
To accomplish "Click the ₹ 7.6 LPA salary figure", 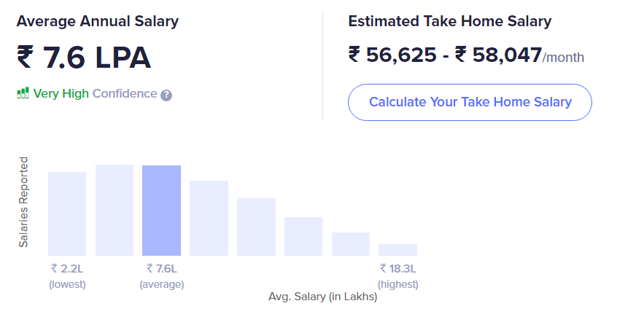I will [84, 58].
